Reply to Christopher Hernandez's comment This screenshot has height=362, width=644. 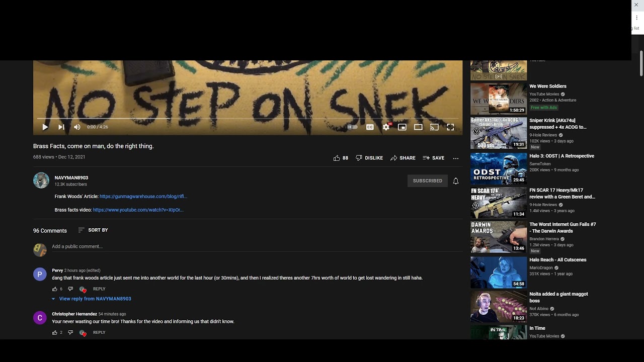(x=99, y=333)
